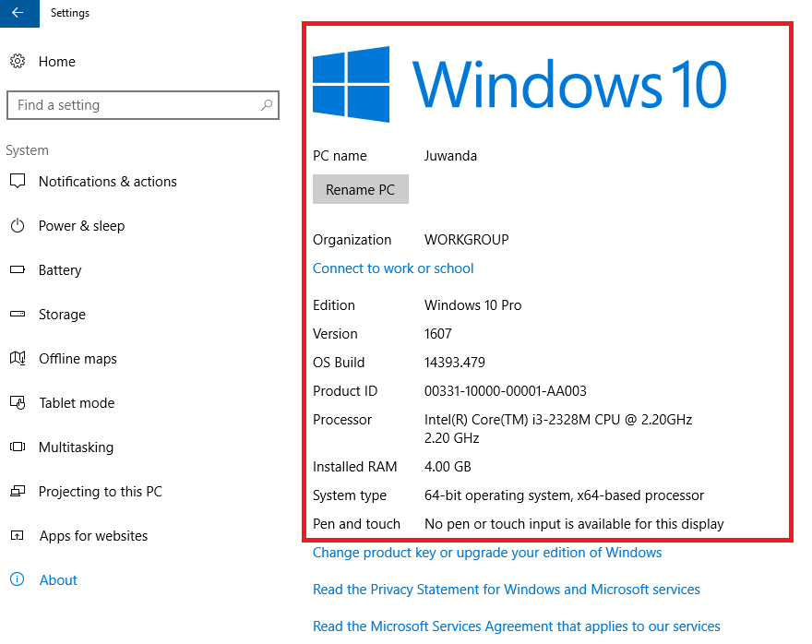812x644 pixels.
Task: Click the Settings window title
Action: pos(70,13)
